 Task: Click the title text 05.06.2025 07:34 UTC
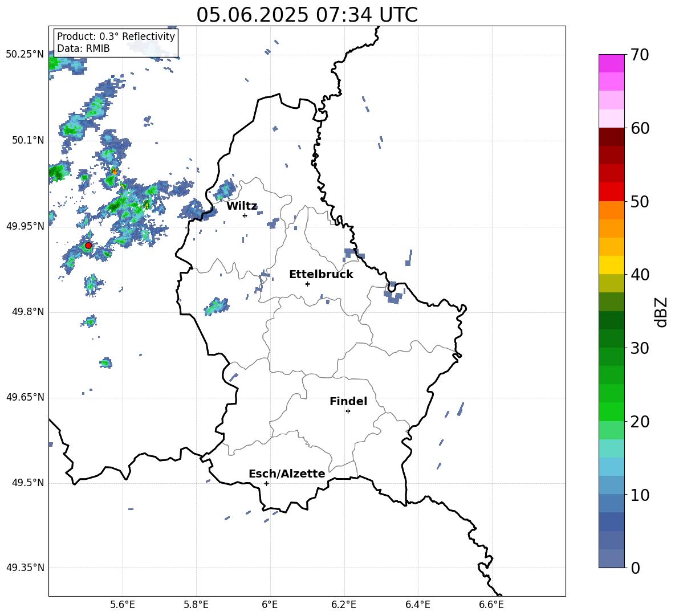[x=307, y=15]
